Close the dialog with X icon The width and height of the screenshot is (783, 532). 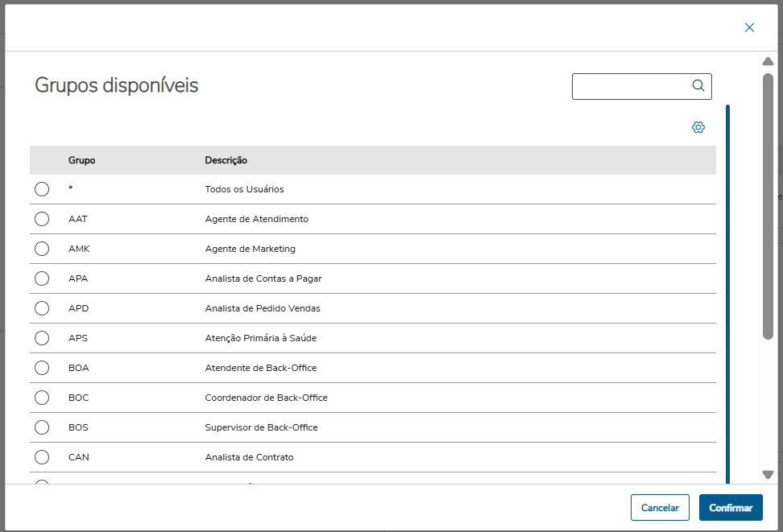coord(749,27)
